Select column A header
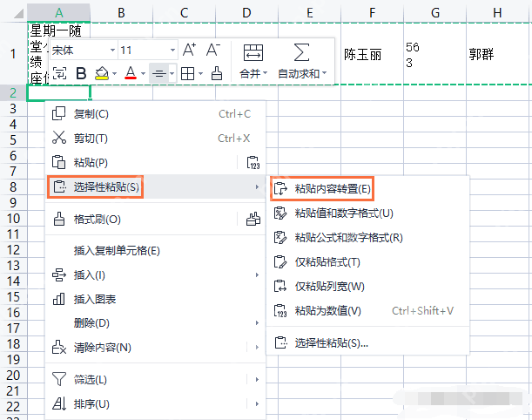The height and width of the screenshot is (420, 532). 58,13
